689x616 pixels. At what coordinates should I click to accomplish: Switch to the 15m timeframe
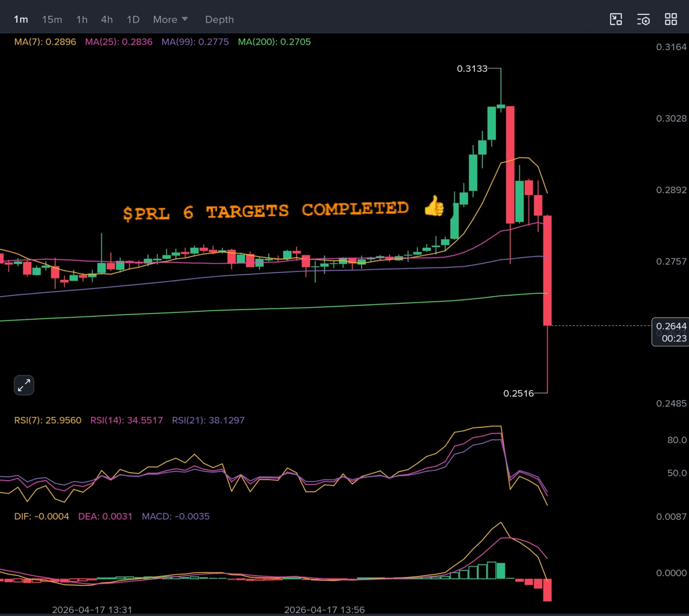[x=52, y=20]
